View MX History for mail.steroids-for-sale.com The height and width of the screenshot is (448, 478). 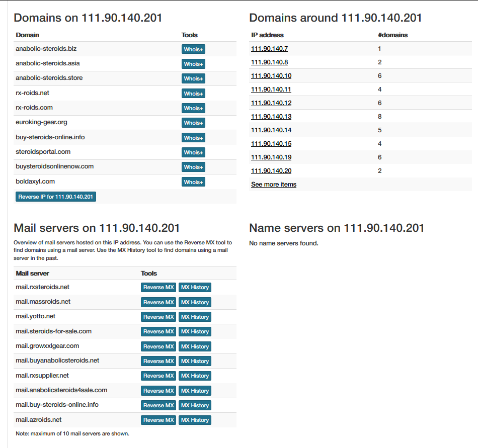click(195, 332)
